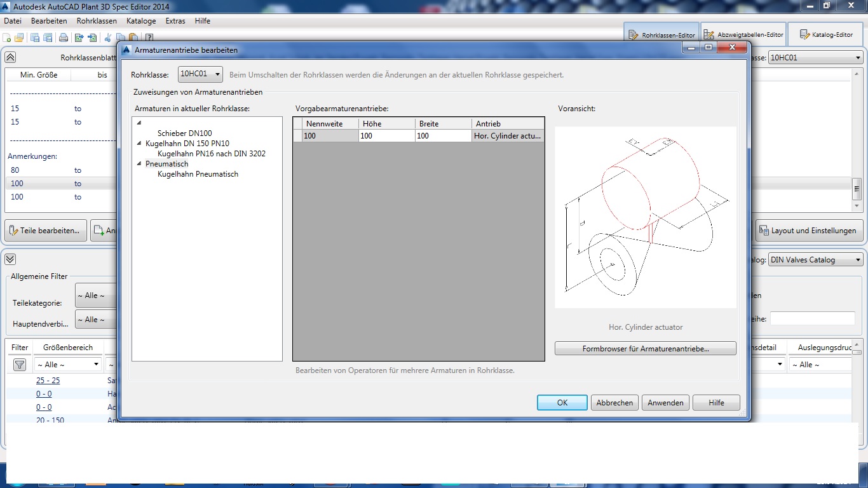
Task: Open the DIN Valves Catalog dropdown
Action: (x=816, y=259)
